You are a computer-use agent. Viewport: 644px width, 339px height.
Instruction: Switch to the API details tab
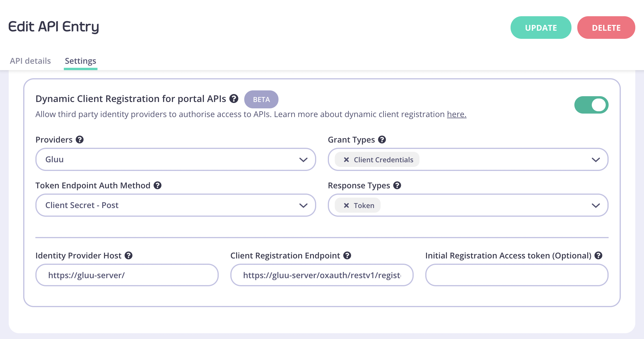[x=30, y=61]
